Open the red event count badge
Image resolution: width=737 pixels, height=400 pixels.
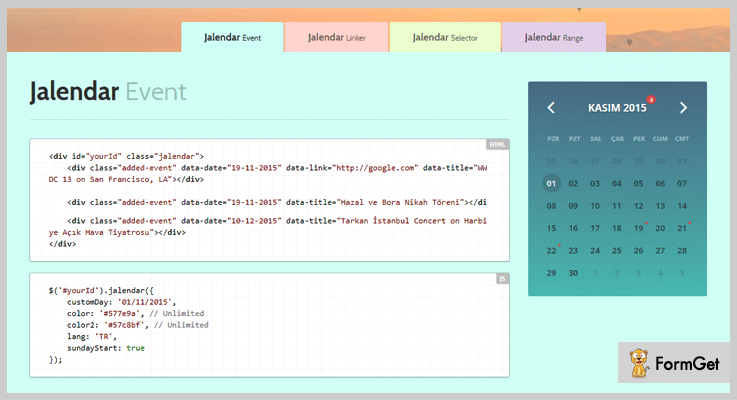[x=651, y=99]
